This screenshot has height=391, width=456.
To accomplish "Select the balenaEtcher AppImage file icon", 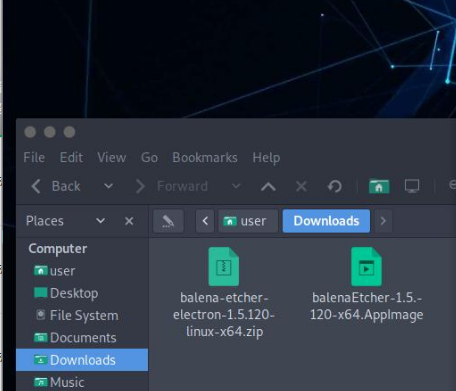I will point(366,267).
